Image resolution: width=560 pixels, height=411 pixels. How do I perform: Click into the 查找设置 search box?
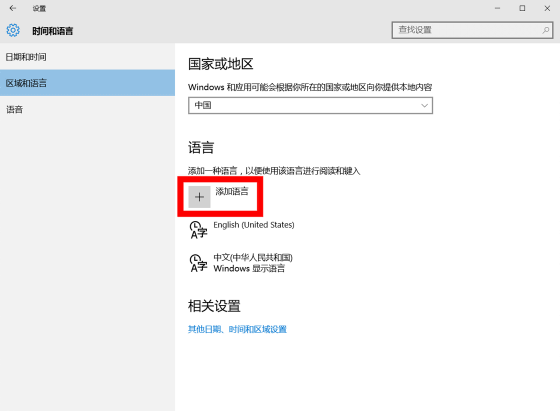(x=472, y=30)
